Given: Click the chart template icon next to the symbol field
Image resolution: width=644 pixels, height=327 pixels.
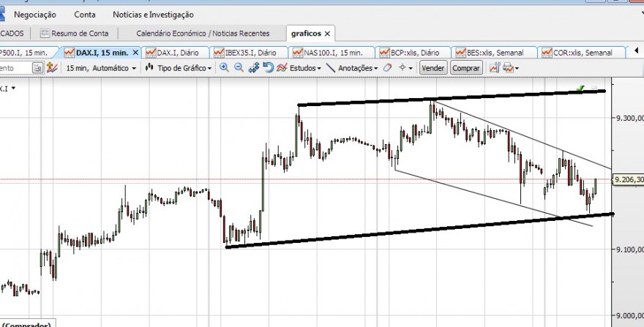Looking at the screenshot, I should point(52,68).
